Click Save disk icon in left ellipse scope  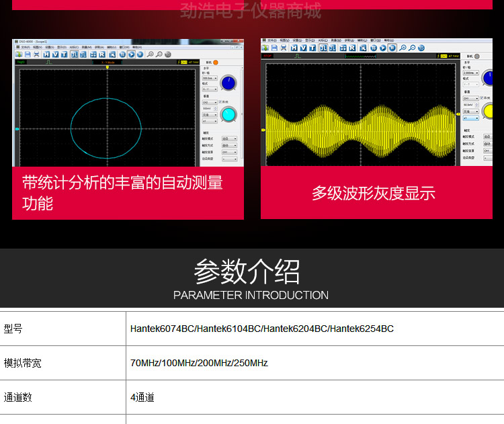pos(28,54)
